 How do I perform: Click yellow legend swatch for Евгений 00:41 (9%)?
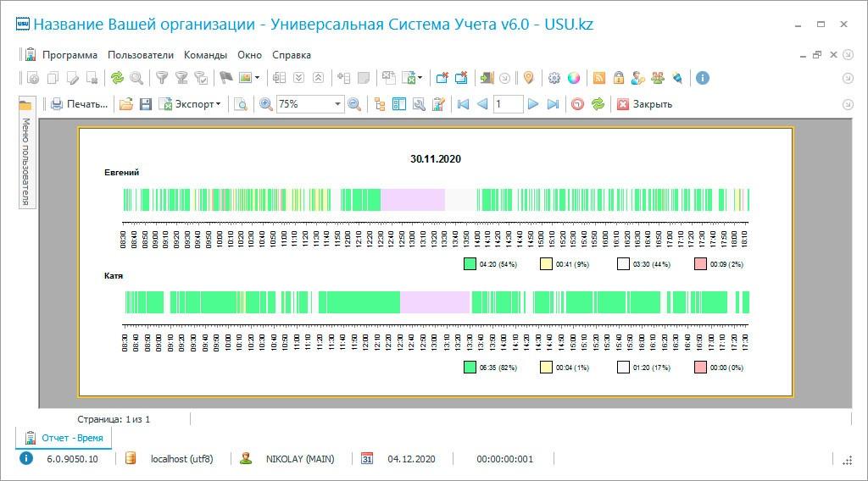coord(547,264)
